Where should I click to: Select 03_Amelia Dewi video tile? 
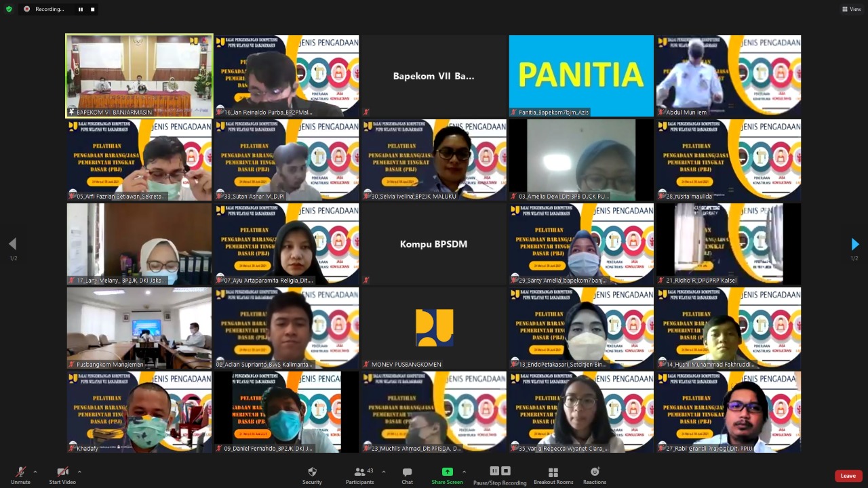tap(581, 160)
